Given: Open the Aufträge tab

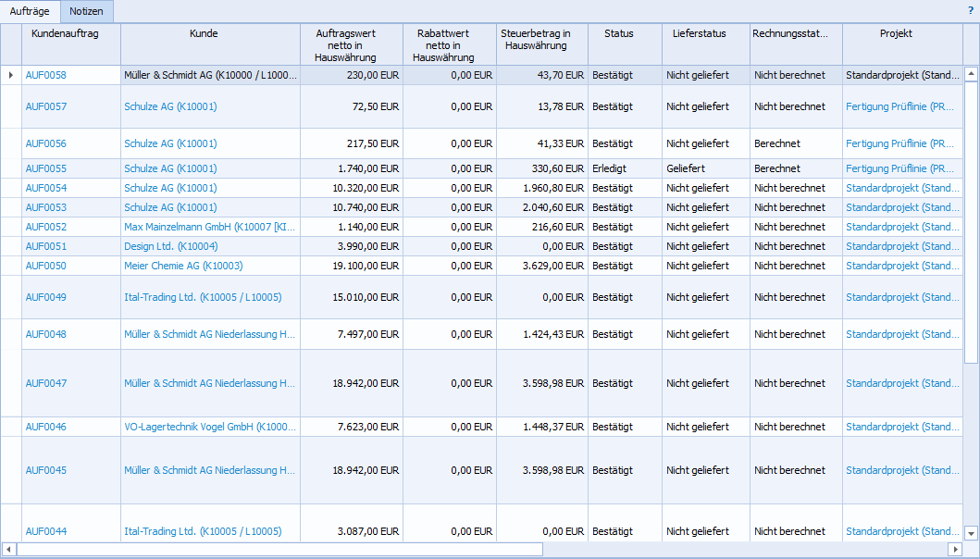Looking at the screenshot, I should pyautogui.click(x=30, y=11).
